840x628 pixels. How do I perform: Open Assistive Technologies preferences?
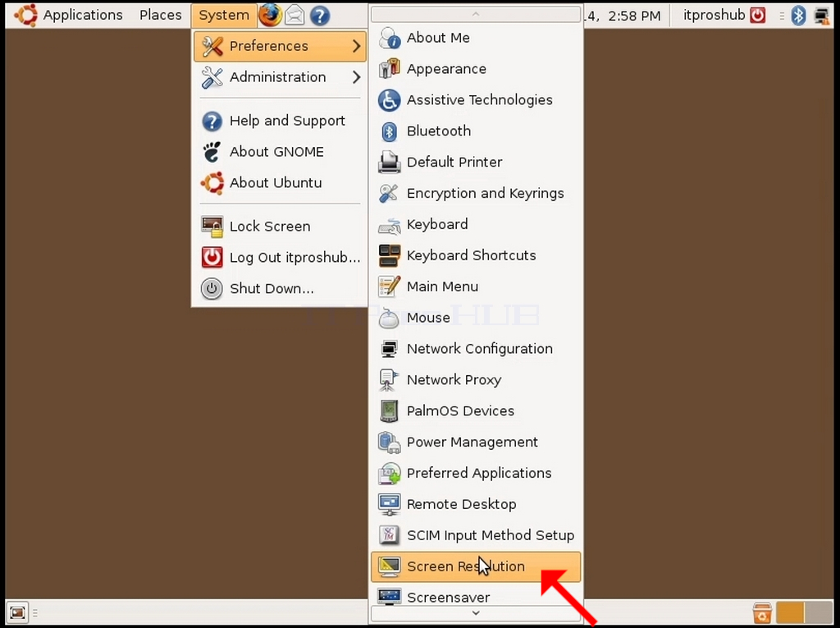pos(476,100)
